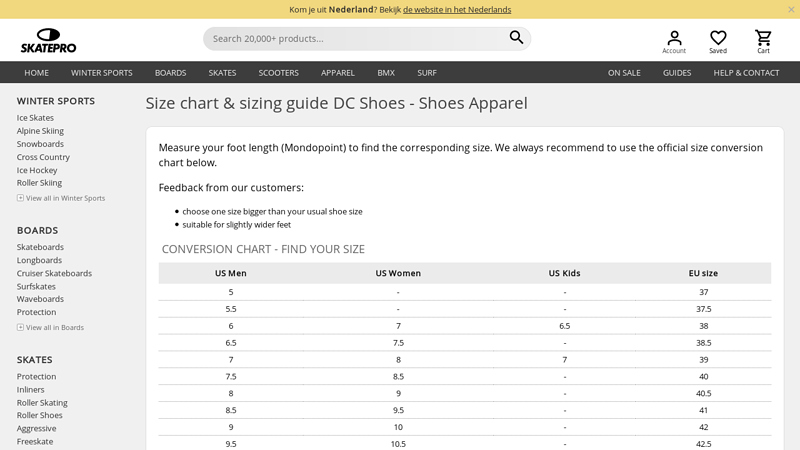This screenshot has width=800, height=450.
Task: Open the SCOOTERS menu item
Action: [278, 72]
